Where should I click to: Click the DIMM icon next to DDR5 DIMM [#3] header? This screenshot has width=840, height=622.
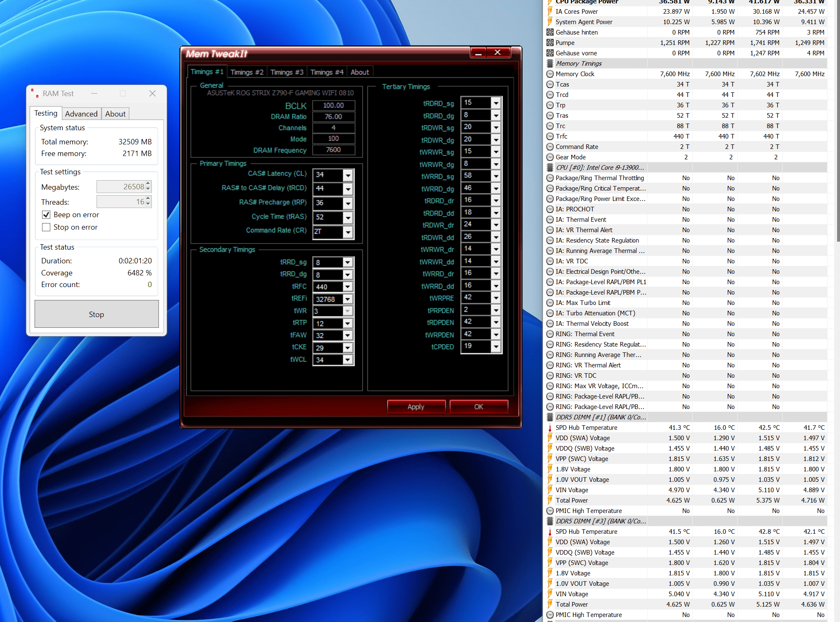click(x=550, y=521)
